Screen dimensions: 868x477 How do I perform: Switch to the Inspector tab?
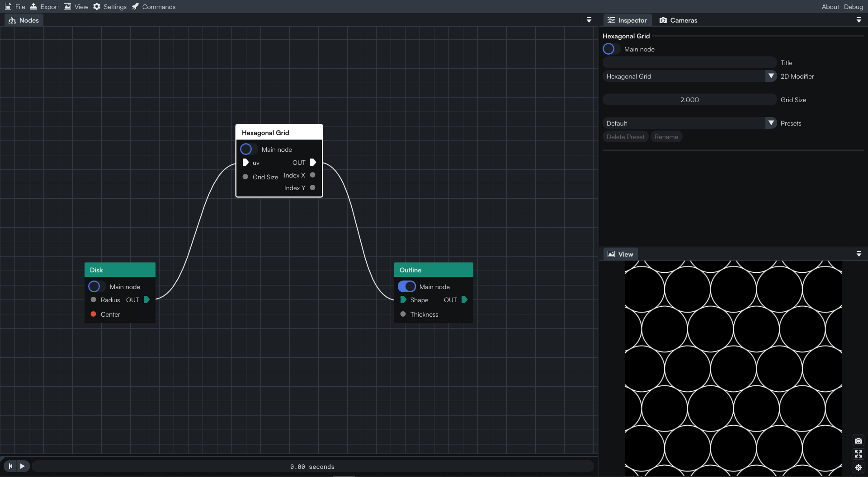[627, 20]
